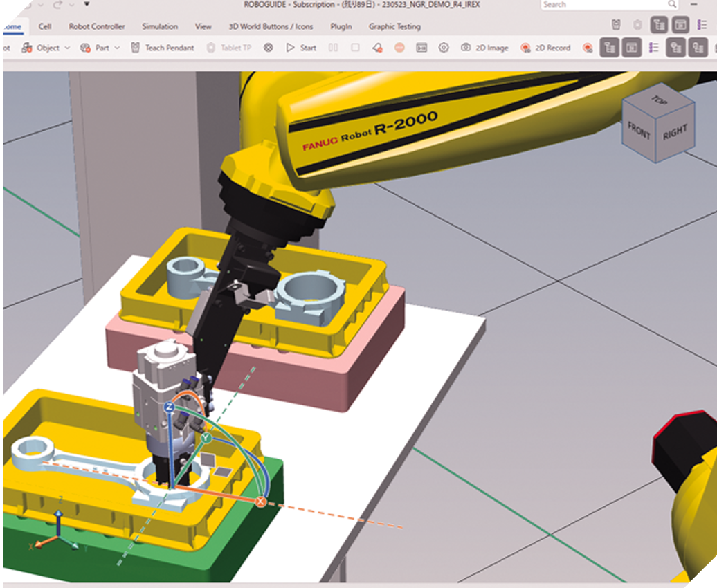Select the FRONT face of view cube

click(x=639, y=131)
